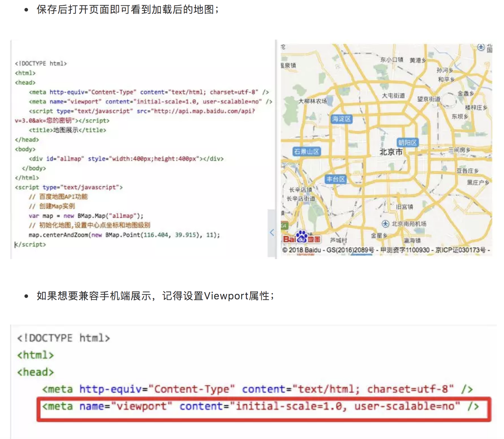Image resolution: width=504 pixels, height=439 pixels.
Task: Click the bullet text 保存后打开页面即可看到加载后的地图
Action: click(x=128, y=9)
